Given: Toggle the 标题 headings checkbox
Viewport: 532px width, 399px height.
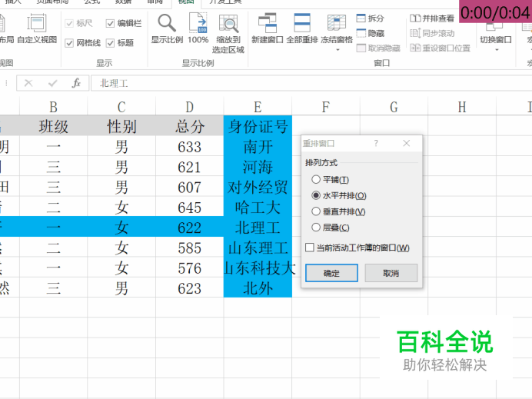Looking at the screenshot, I should (110, 43).
